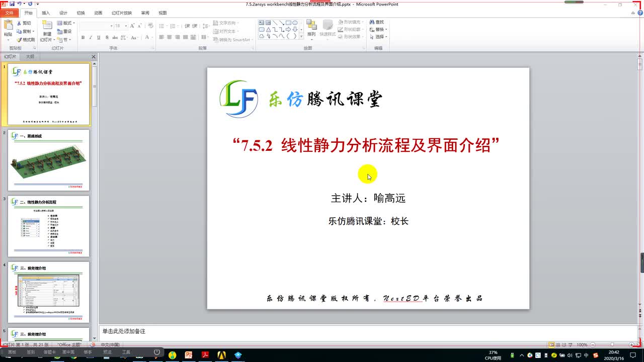Image resolution: width=644 pixels, height=362 pixels.
Task: Switch to the Animations (动画) ribbon tab
Action: point(98,13)
